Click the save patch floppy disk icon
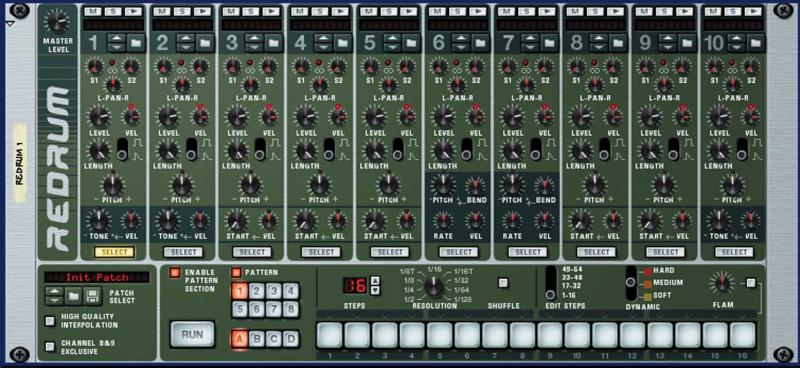800x368 pixels. 91,295
